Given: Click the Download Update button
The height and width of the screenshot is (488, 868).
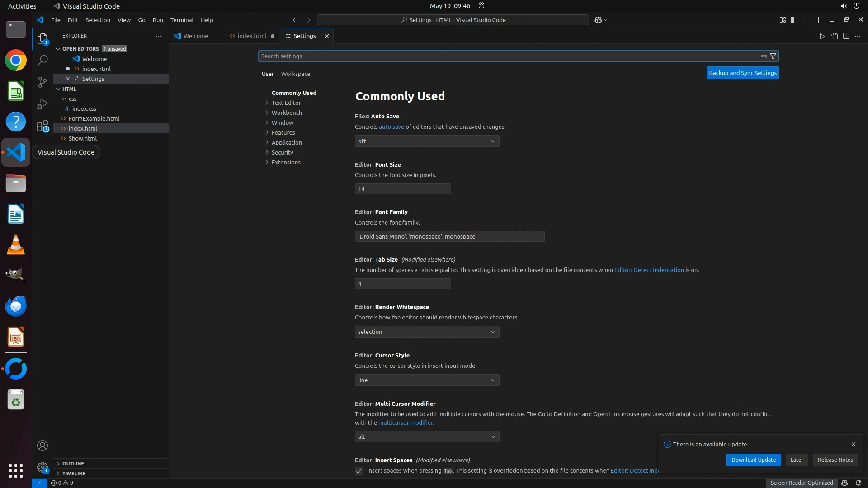Looking at the screenshot, I should [x=753, y=460].
